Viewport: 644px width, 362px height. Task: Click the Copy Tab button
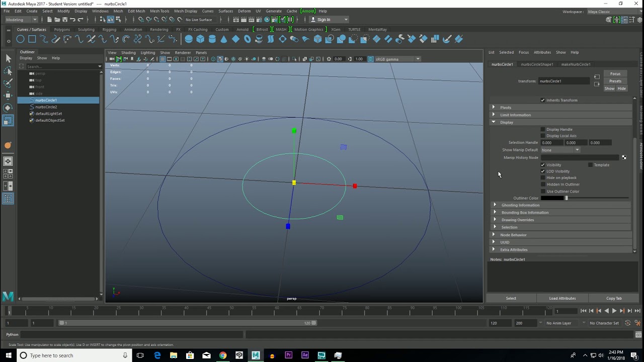614,299
